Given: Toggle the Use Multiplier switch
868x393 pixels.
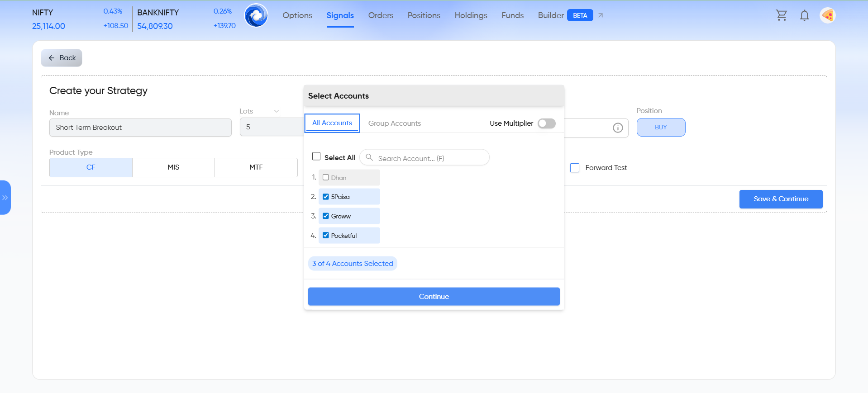Looking at the screenshot, I should pyautogui.click(x=546, y=123).
